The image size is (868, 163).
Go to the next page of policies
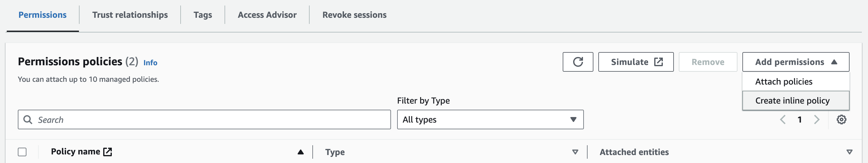[x=817, y=119]
